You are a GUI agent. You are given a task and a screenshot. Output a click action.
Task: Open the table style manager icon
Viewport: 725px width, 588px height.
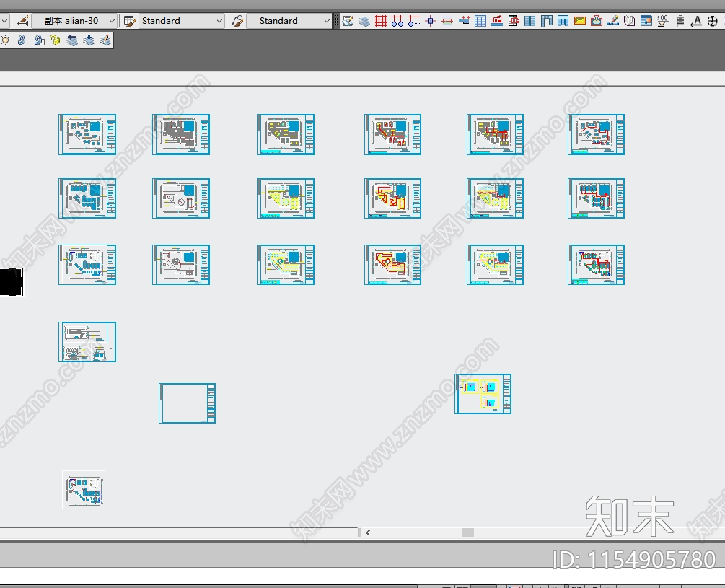pos(129,21)
